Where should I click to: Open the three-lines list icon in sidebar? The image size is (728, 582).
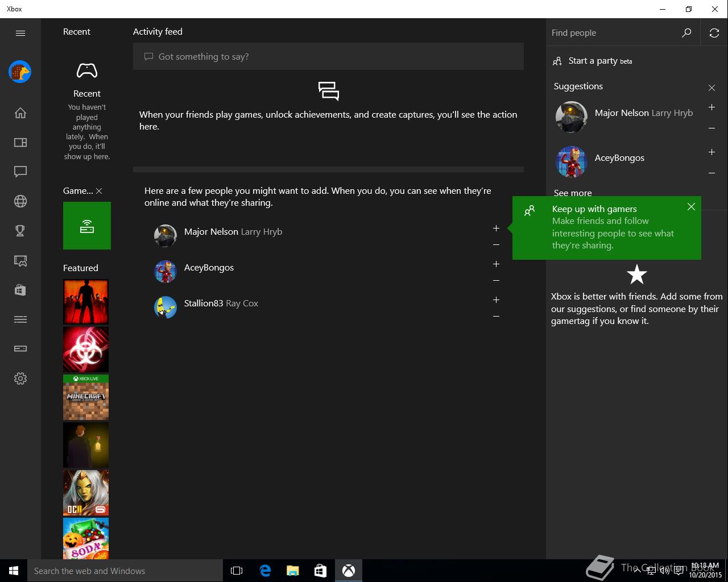(x=20, y=319)
